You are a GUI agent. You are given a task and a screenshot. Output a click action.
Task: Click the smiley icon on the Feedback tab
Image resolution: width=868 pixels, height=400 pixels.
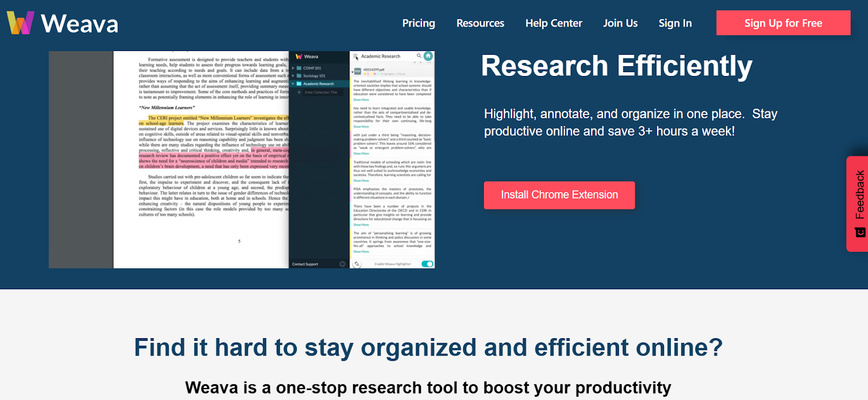tap(860, 232)
